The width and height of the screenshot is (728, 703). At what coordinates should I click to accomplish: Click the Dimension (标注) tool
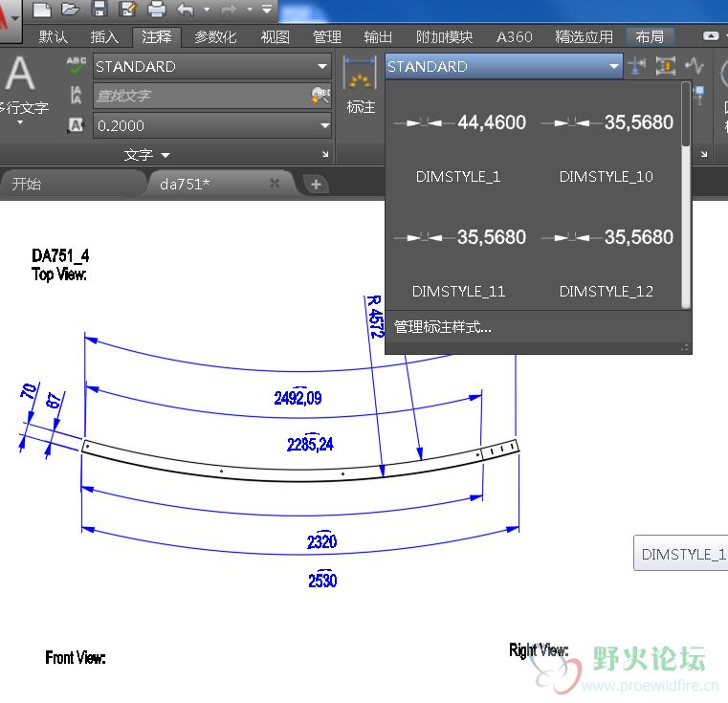point(361,86)
